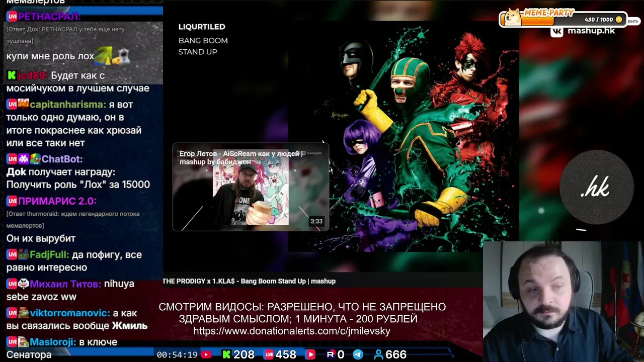Click the VK logo beside mashup.hk
This screenshot has height=362, width=644.
coord(556,31)
